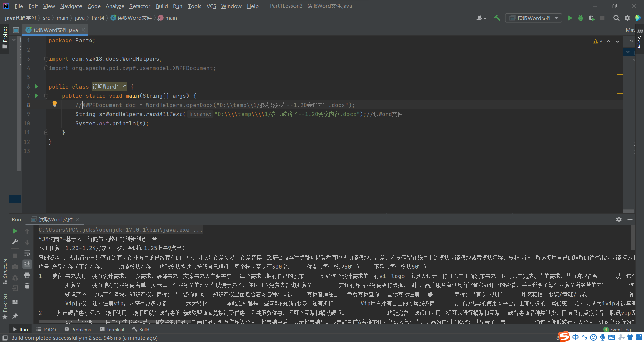Click the main method breadcrumb
The height and width of the screenshot is (342, 644).
(x=167, y=18)
